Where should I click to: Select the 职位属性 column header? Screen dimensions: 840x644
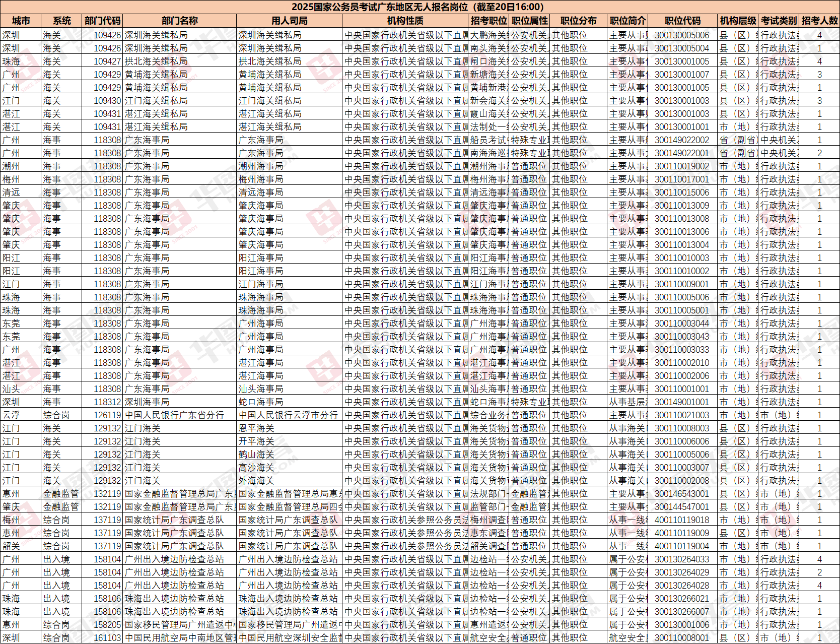529,21
